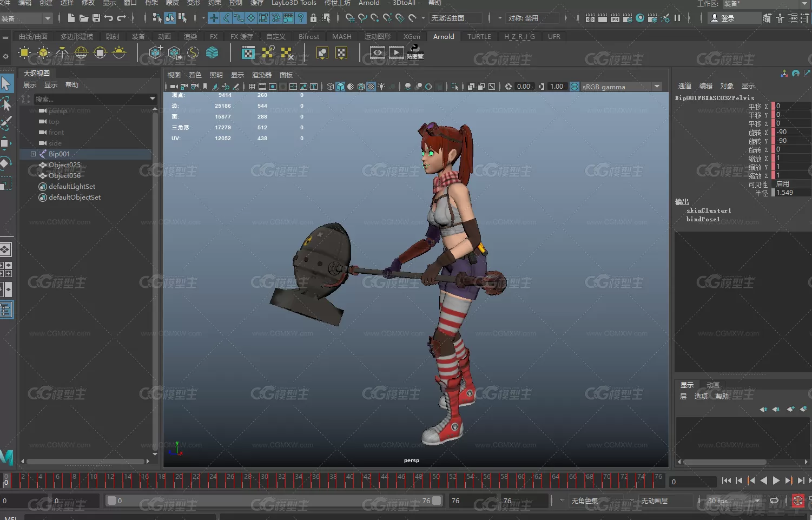Click Arnold curve collector shelf icon

(x=193, y=52)
